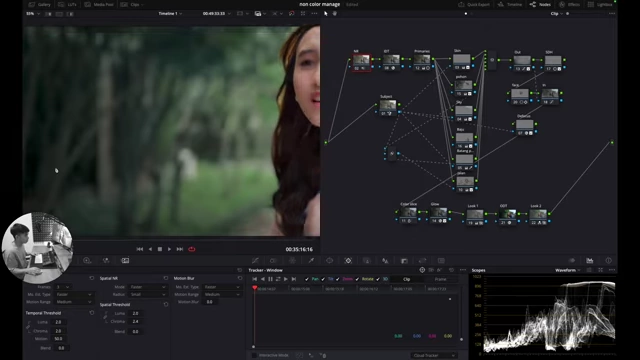Open the Keyframes palette icon
The width and height of the screenshot is (640, 360).
571,260
